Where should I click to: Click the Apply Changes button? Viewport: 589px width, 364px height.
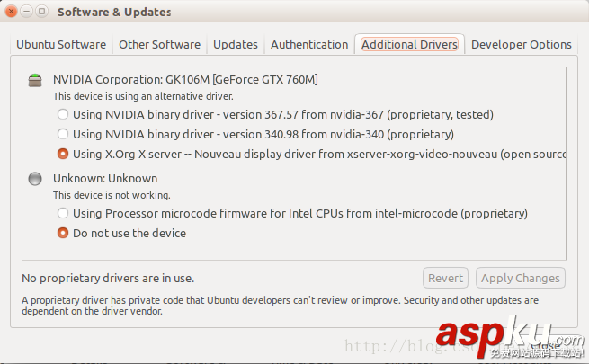coord(522,278)
